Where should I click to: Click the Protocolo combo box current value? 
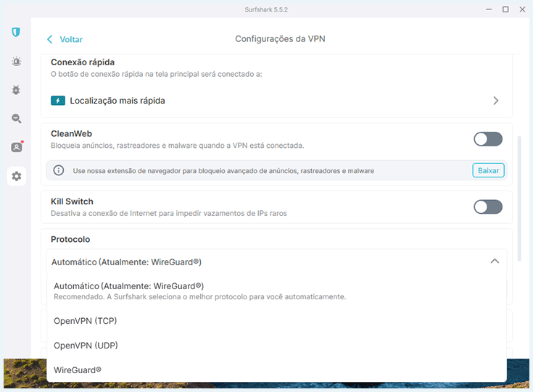[x=276, y=262]
